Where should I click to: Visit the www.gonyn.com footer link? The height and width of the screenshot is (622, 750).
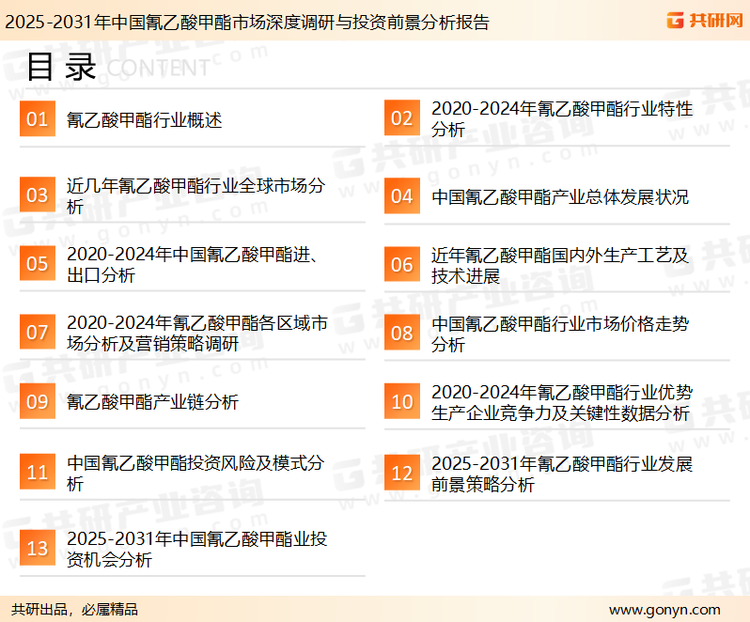point(664,610)
